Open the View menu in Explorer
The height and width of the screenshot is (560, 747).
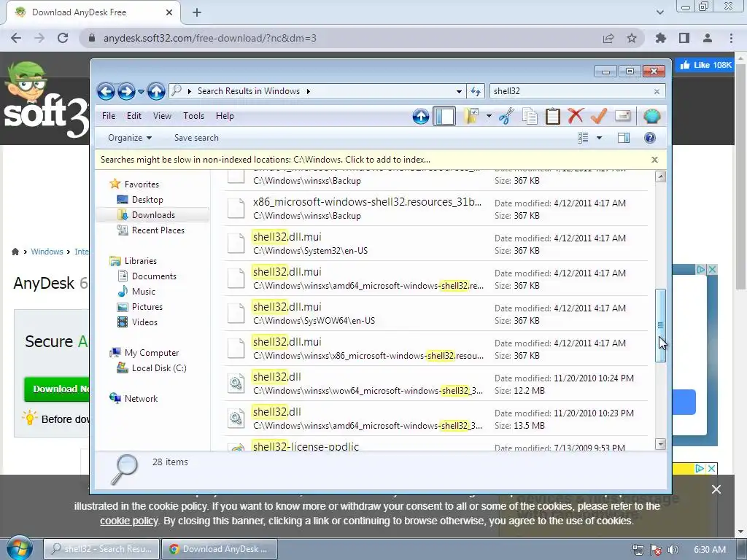coord(162,116)
